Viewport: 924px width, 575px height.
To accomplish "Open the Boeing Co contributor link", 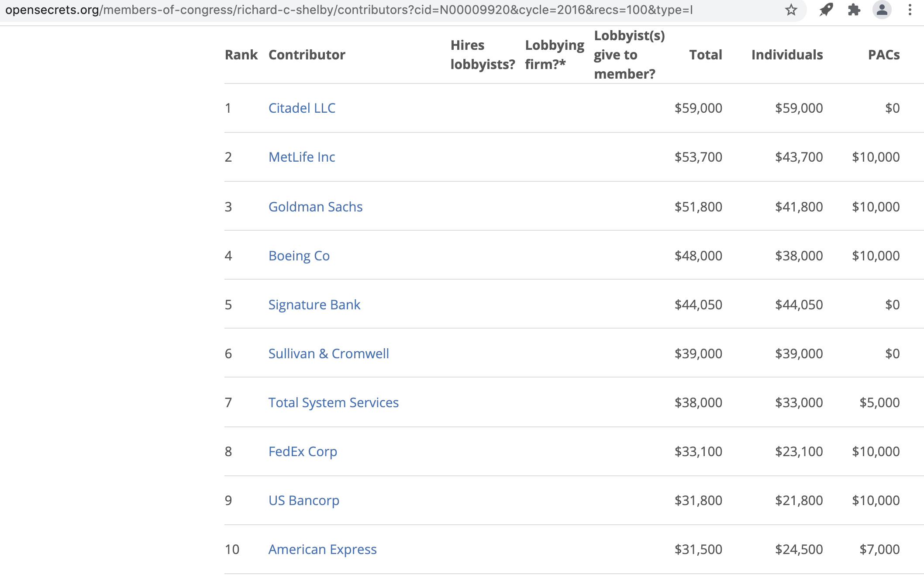I will pos(299,256).
